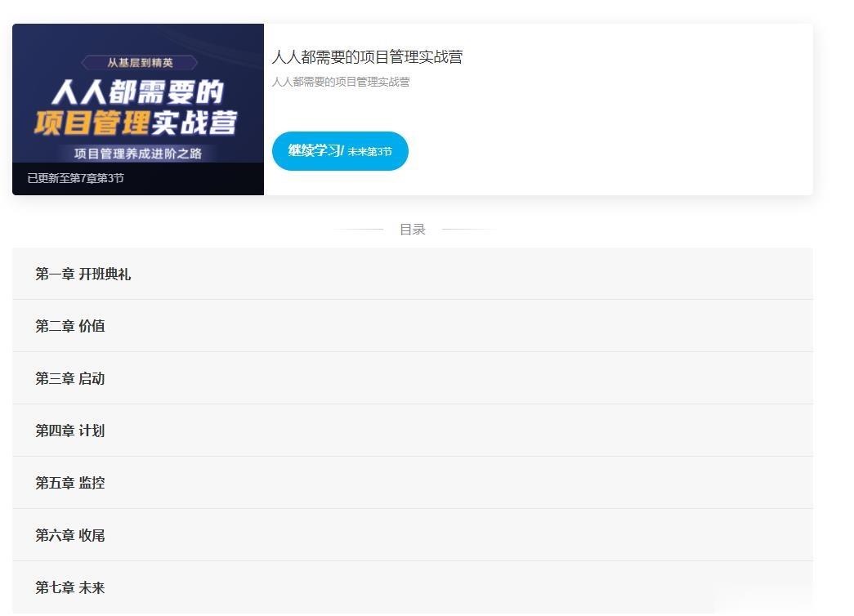Click the 目录 section heading
Screen dimensions: 854x616
tap(413, 230)
